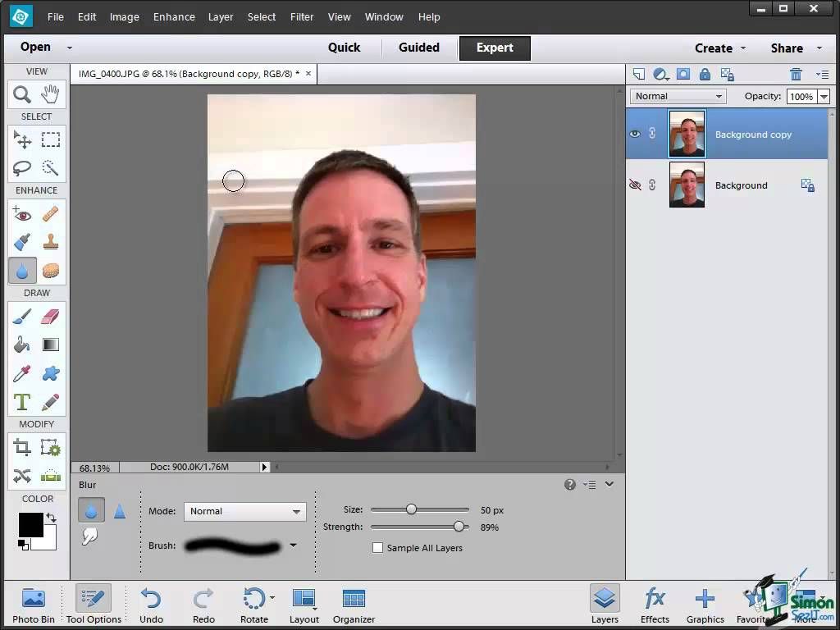Select the Clone Stamp tool
Image resolution: width=840 pixels, height=630 pixels.
click(51, 242)
